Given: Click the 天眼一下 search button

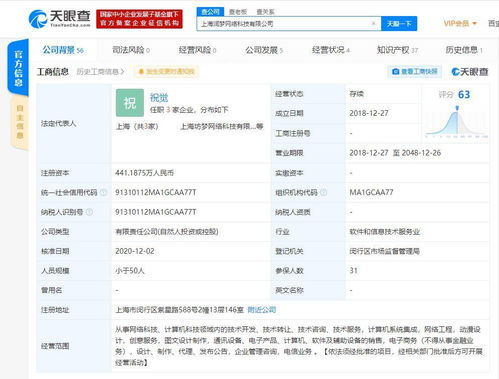Looking at the screenshot, I should coord(399,24).
